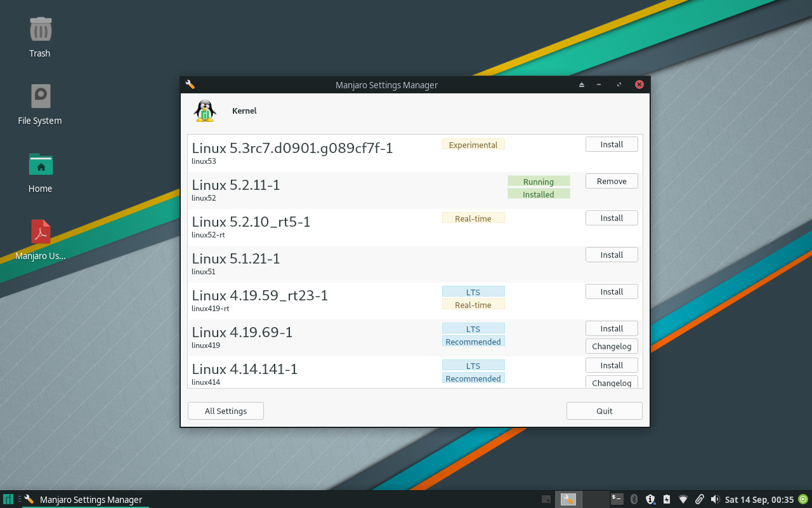The height and width of the screenshot is (508, 812).
Task: Open the network manager tray icon
Action: click(x=683, y=499)
